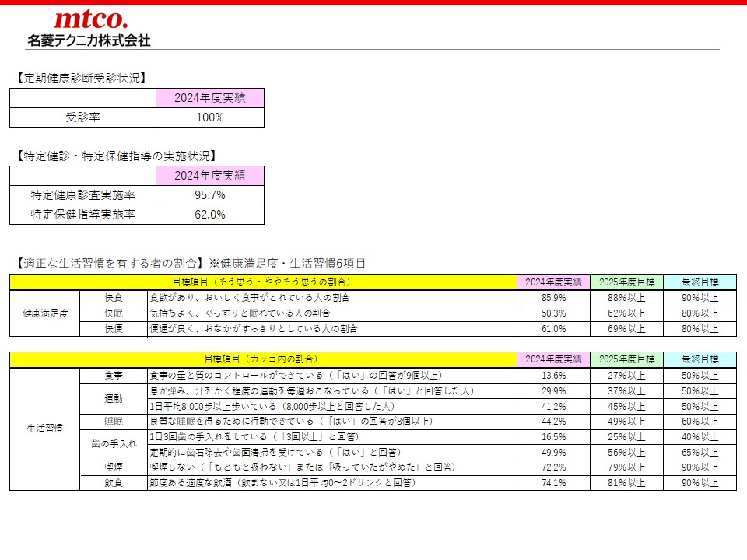The width and height of the screenshot is (747, 560).
Task: Click the 95.7% 特定健康診査実施率 value
Action: (x=209, y=195)
